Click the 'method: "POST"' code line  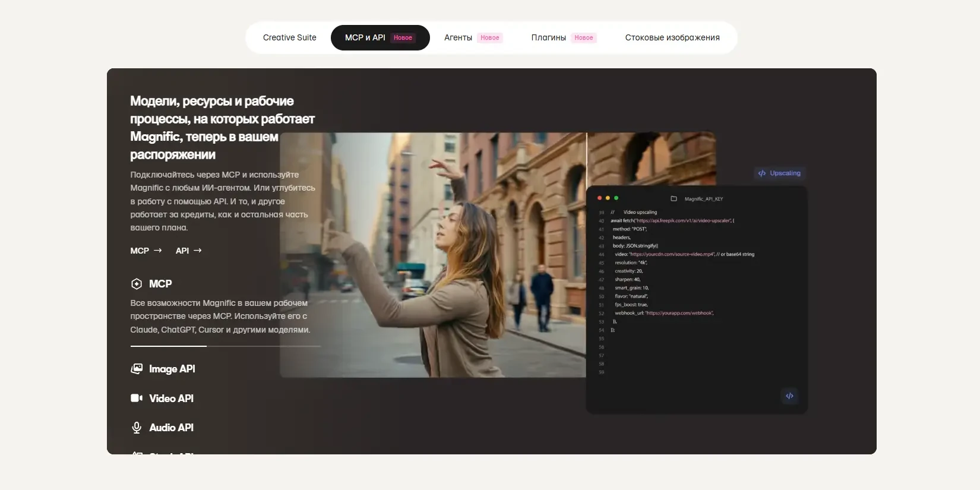[x=630, y=229]
